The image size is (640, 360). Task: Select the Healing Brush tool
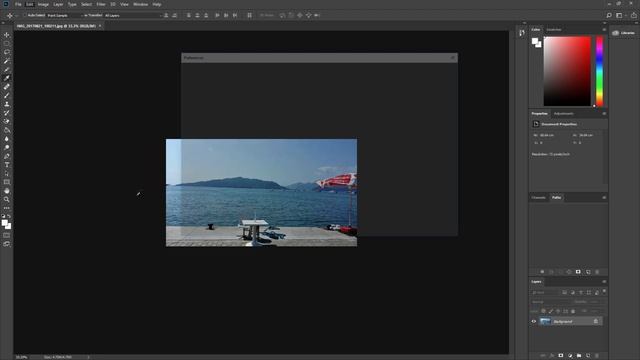[x=7, y=87]
